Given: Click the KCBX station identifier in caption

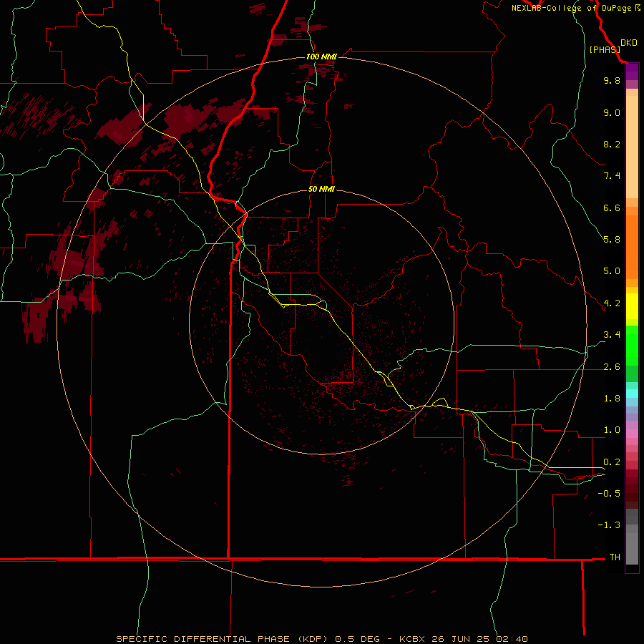Looking at the screenshot, I should pyautogui.click(x=414, y=639).
